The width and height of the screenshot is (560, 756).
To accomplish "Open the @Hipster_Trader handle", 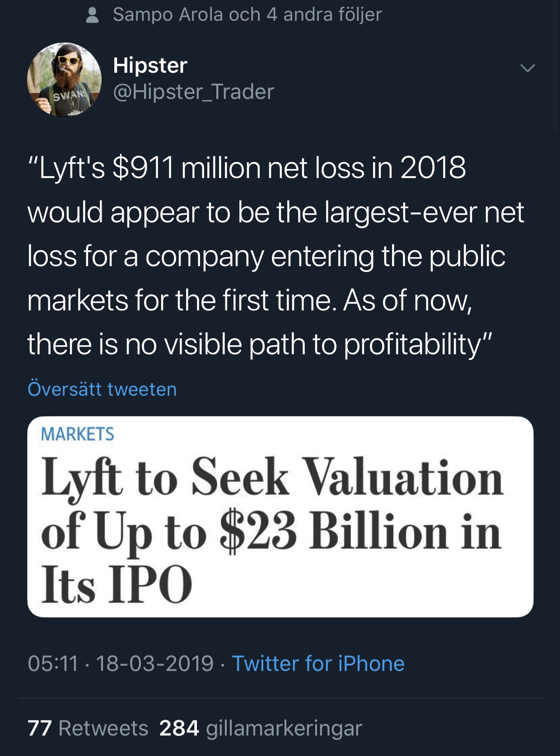I will [x=193, y=92].
